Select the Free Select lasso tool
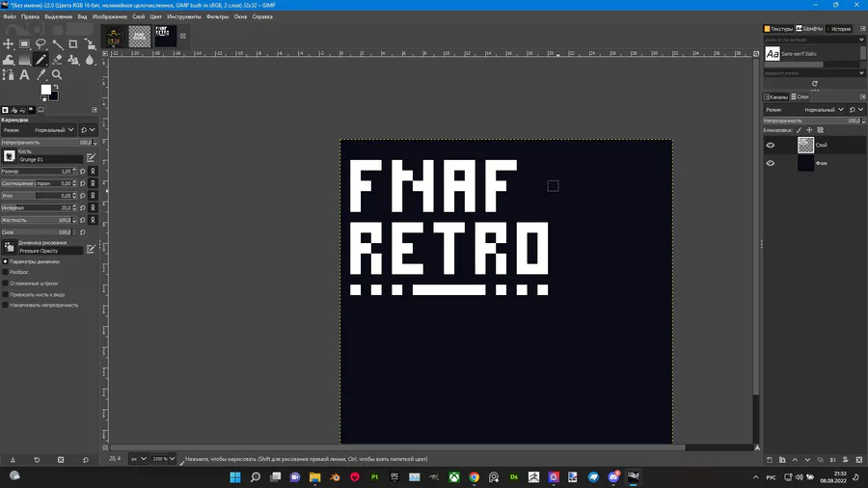Image resolution: width=868 pixels, height=488 pixels. pos(41,43)
